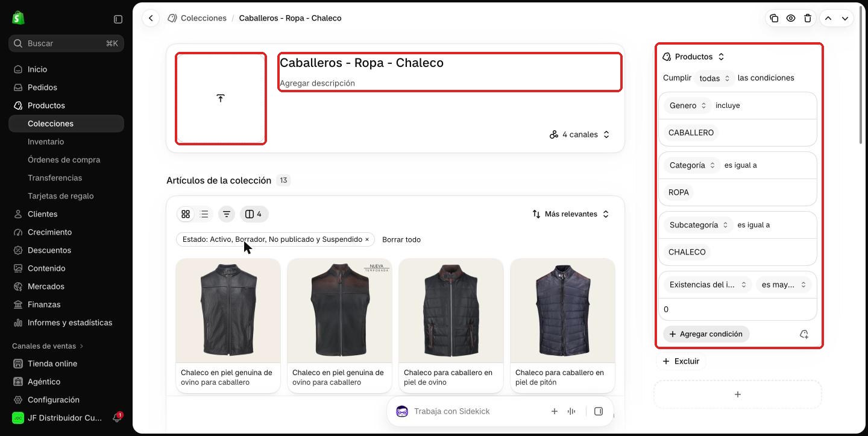
Task: Click the Sidekick avatar icon
Action: click(402, 411)
